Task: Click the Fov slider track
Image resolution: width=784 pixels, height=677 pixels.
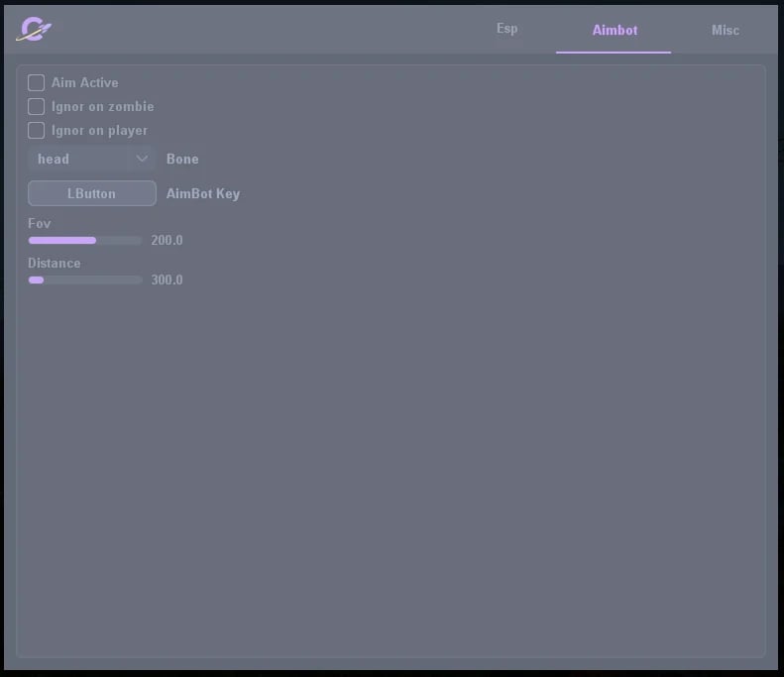Action: coord(85,241)
